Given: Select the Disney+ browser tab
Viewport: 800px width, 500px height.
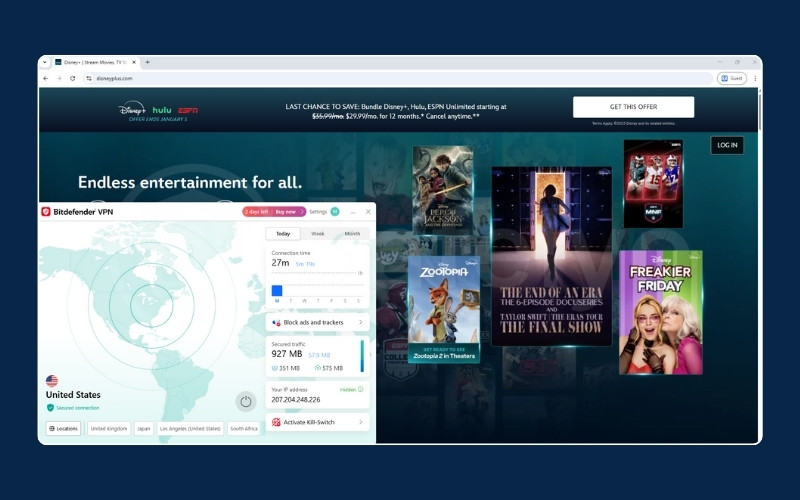Looking at the screenshot, I should click(x=95, y=62).
